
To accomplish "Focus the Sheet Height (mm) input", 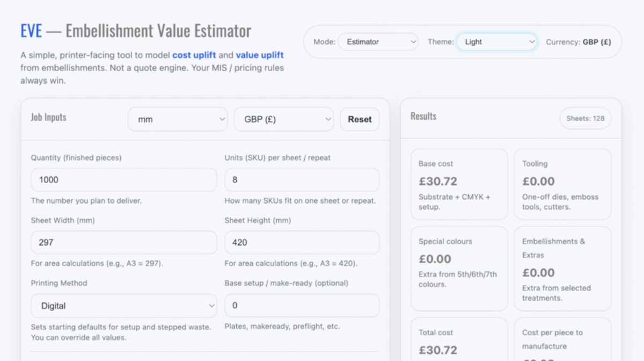I will coord(302,242).
